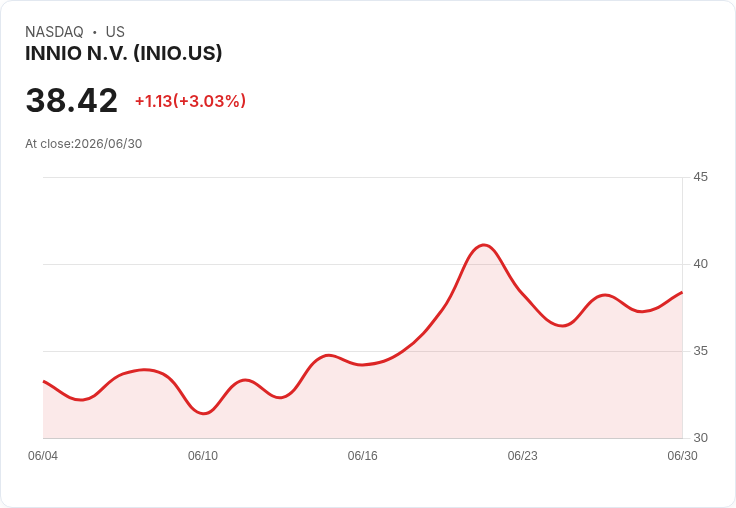Click the 38.42 price value

coord(71,100)
